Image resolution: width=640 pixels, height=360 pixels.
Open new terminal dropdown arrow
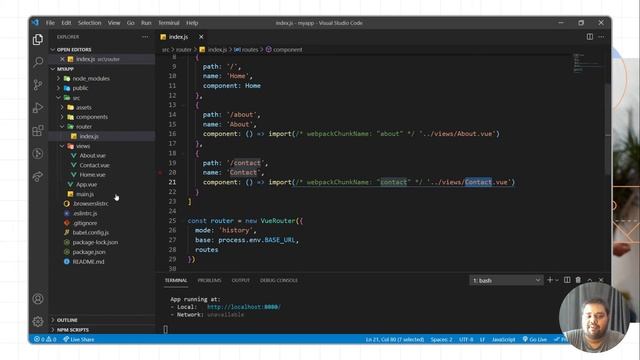(x=557, y=280)
